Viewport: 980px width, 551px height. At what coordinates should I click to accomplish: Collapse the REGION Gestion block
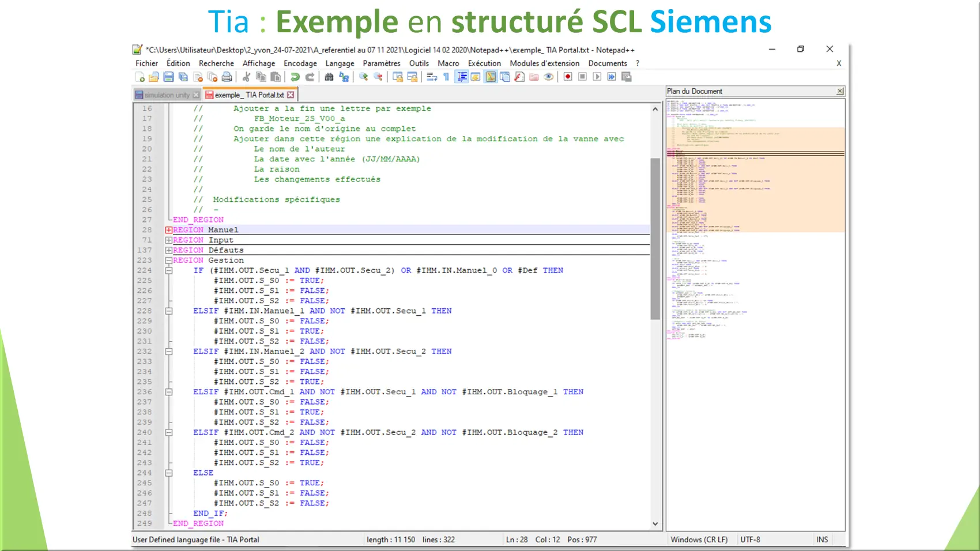169,261
